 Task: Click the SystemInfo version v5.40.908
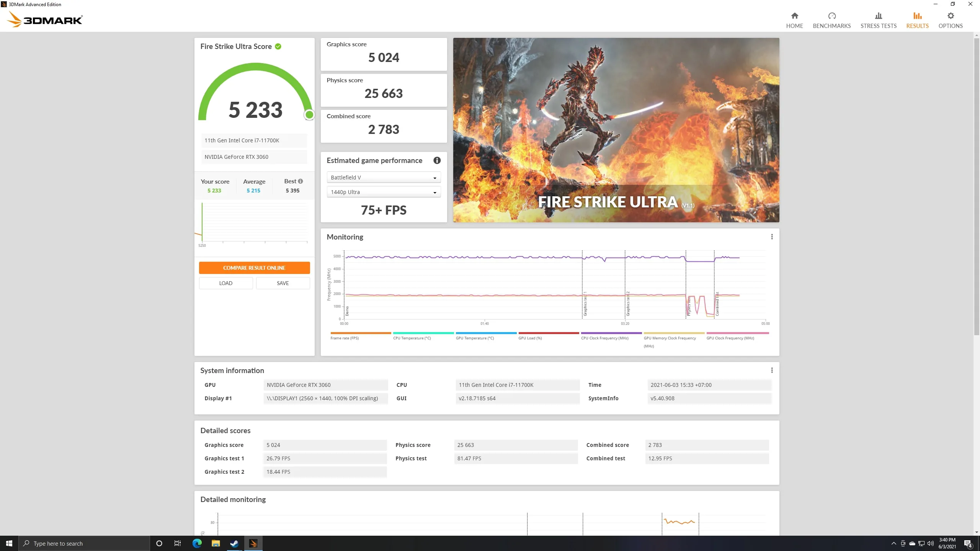(x=709, y=398)
